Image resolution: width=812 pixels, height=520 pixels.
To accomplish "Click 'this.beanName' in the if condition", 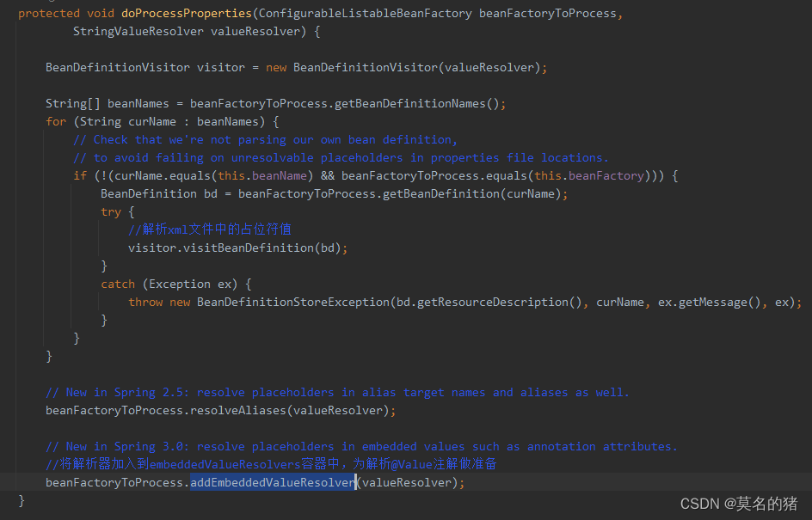I will [262, 176].
